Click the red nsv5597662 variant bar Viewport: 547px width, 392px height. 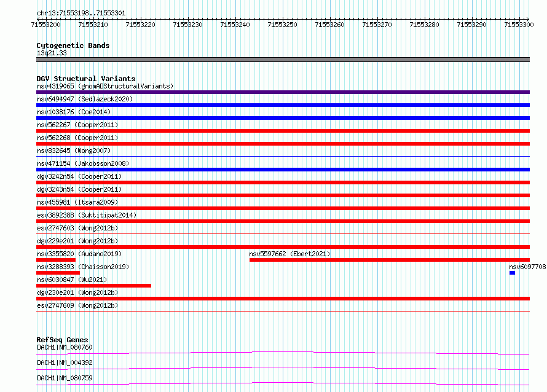[x=390, y=260]
